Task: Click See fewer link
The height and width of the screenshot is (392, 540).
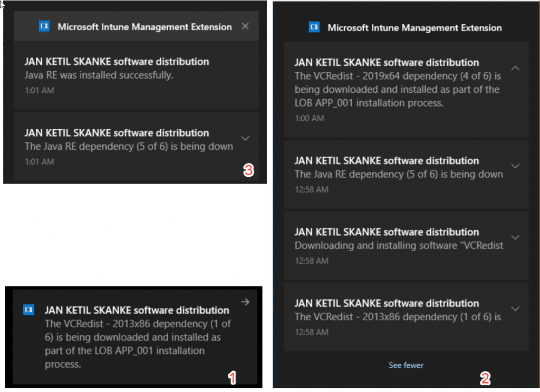Action: (x=406, y=365)
